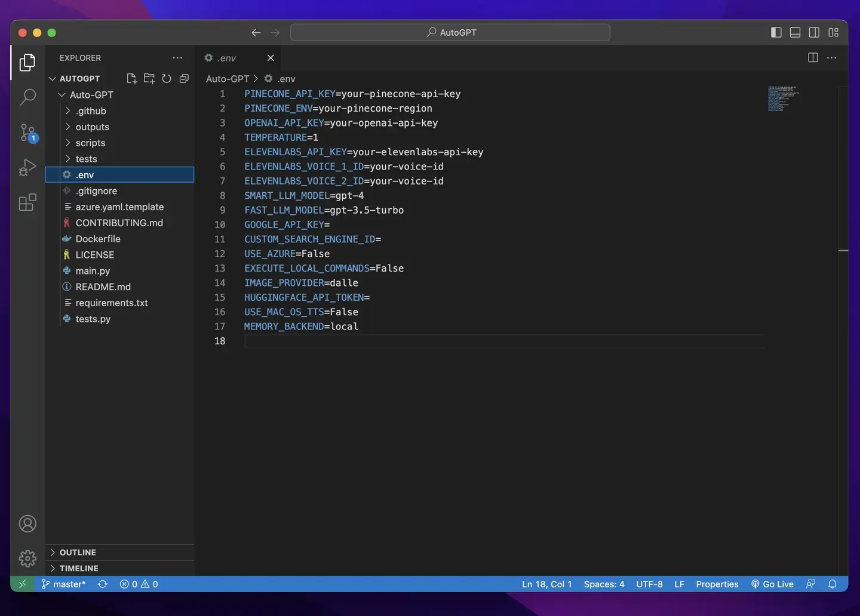Close the .env editor tab
This screenshot has height=616, width=860.
pos(271,58)
